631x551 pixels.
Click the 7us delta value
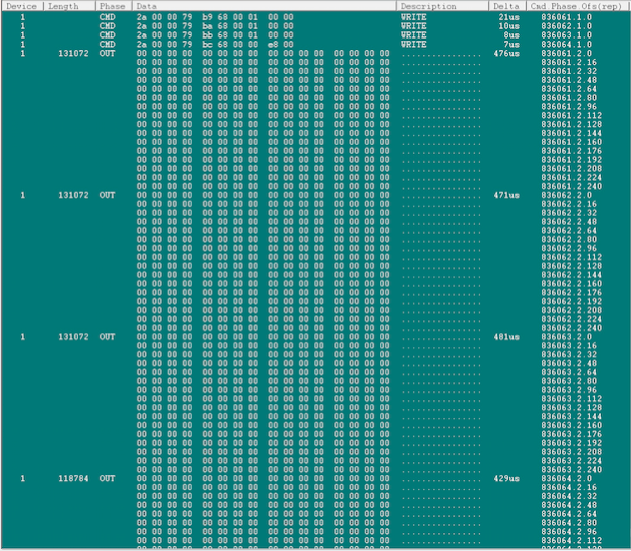[x=511, y=44]
